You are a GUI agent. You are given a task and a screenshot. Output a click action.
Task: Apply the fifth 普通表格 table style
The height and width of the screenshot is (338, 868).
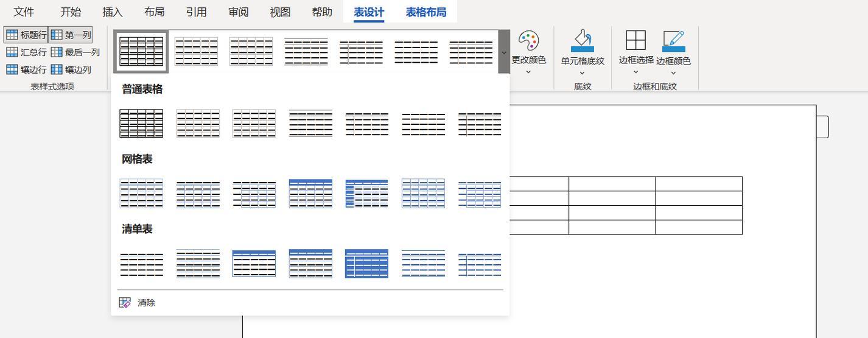367,124
